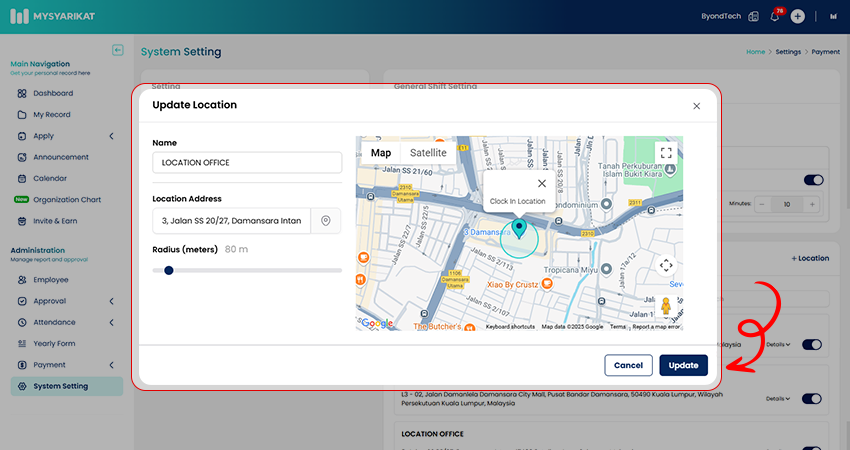This screenshot has height=450, width=850.
Task: Expand the Attendance submenu
Action: tap(111, 322)
